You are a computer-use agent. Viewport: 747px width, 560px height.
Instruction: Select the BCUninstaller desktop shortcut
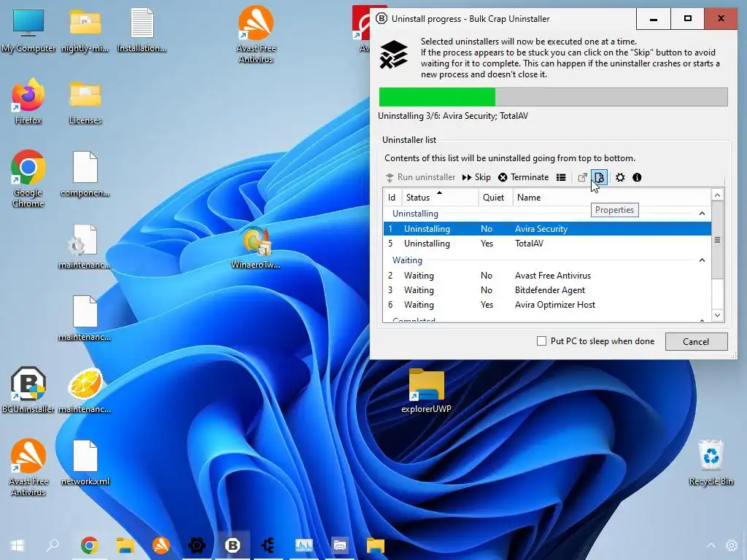[28, 391]
